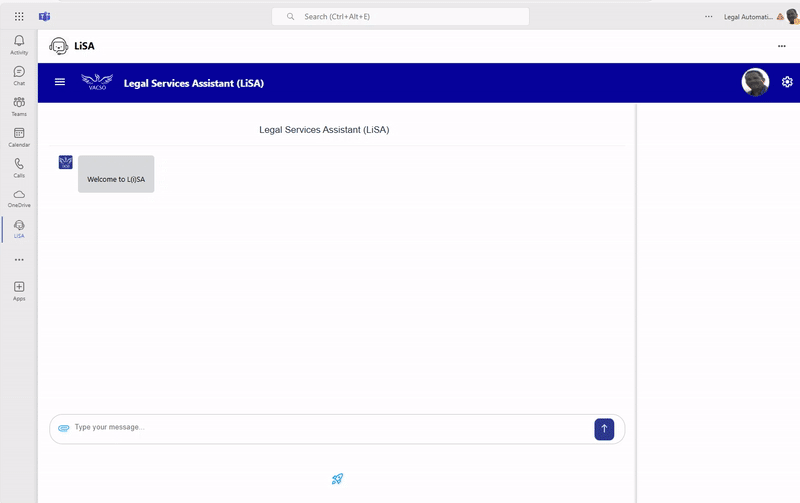This screenshot has width=800, height=503.
Task: Click the Teams search box
Action: point(400,16)
